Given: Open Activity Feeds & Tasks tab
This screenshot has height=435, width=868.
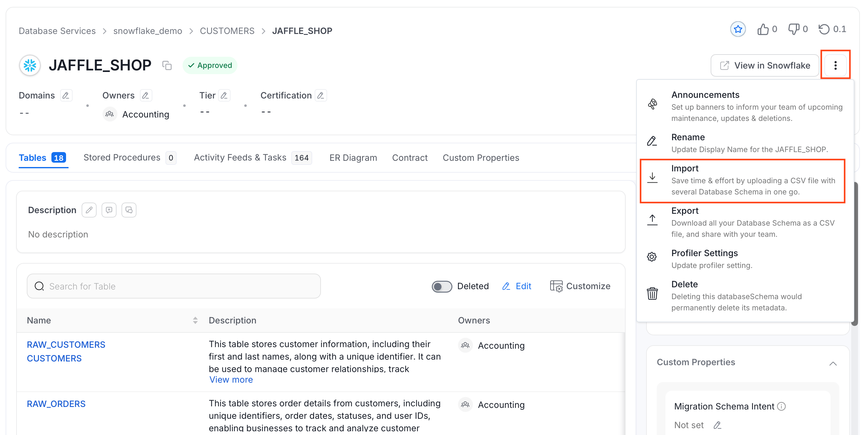Looking at the screenshot, I should [253, 158].
